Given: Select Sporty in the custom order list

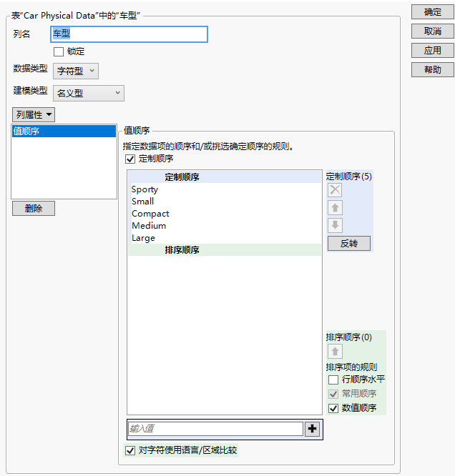Looking at the screenshot, I should (x=225, y=189).
